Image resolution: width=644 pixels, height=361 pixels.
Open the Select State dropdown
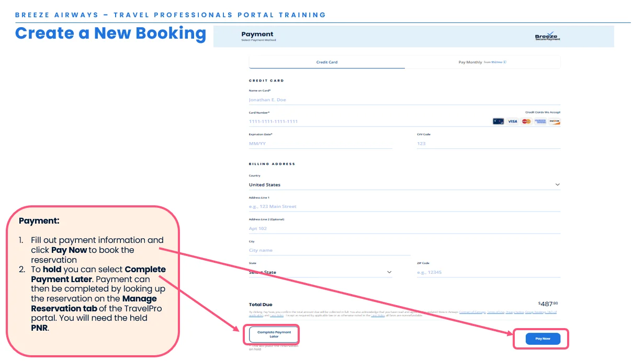[x=320, y=272]
